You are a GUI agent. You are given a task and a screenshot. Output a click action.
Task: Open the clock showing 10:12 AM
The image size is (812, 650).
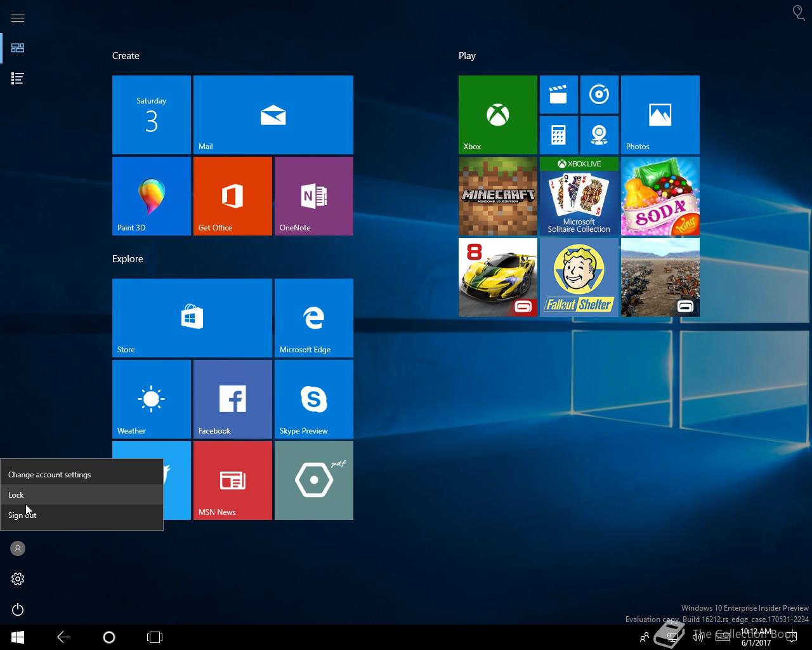[756, 637]
